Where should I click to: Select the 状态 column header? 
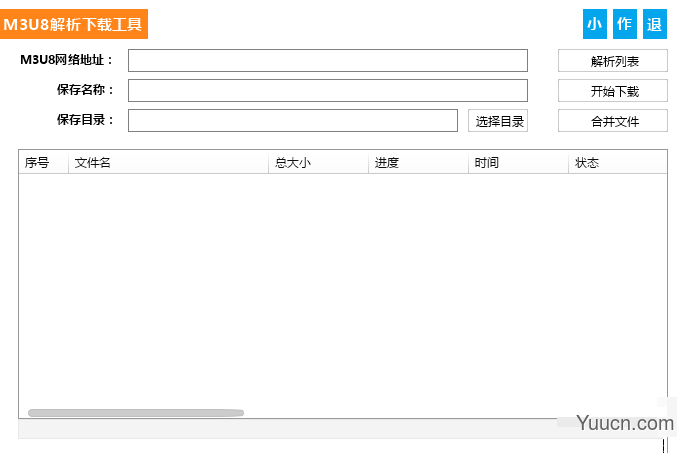tap(618, 163)
